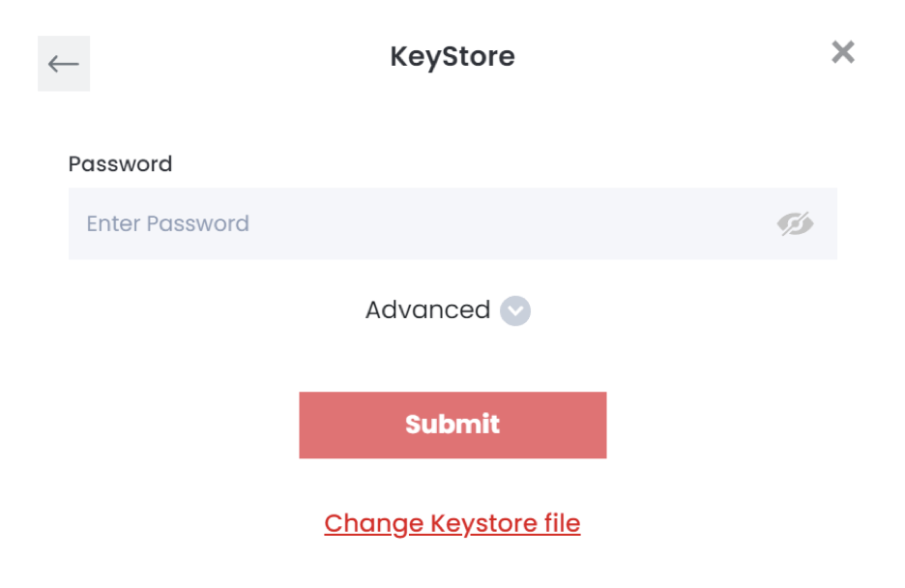The width and height of the screenshot is (905, 588).
Task: Open the Change Keystore file link
Action: tap(452, 524)
